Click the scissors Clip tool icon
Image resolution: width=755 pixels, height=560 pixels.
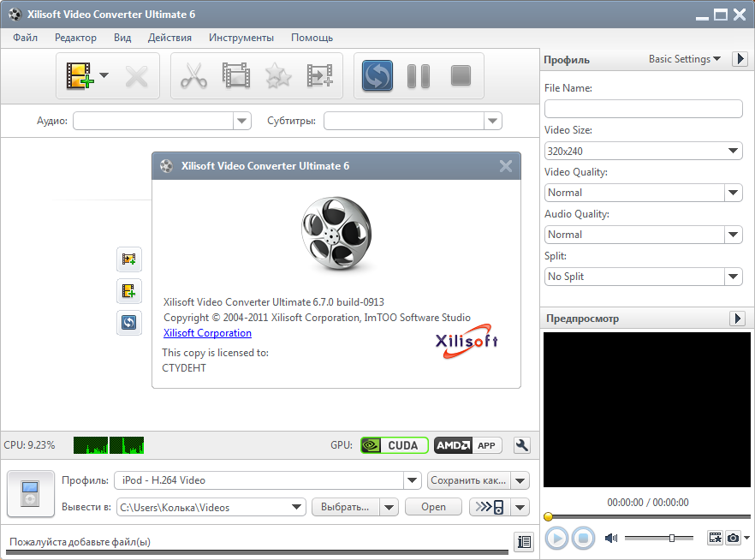point(193,76)
